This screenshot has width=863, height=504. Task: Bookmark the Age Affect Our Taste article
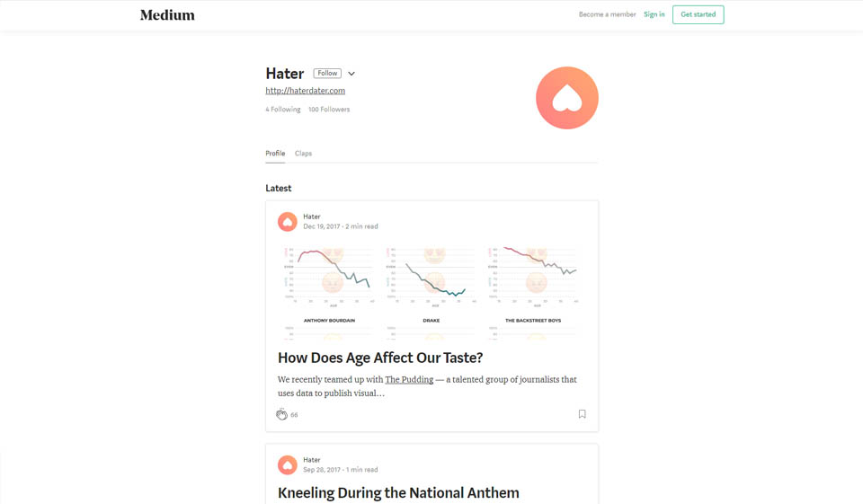coord(582,414)
